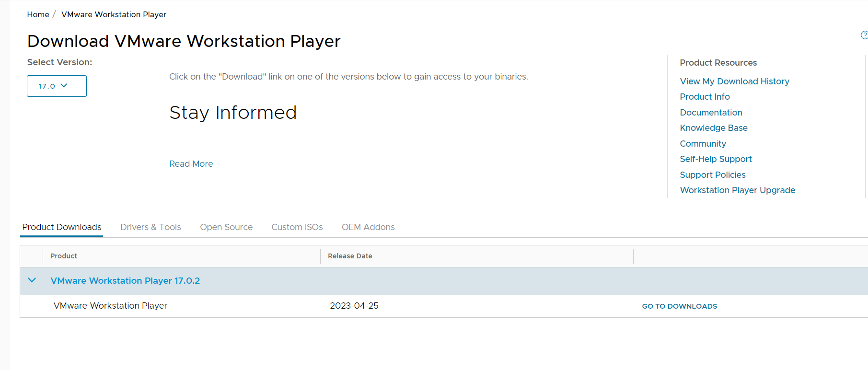
Task: Select the 2023-04-25 release date cell
Action: pyautogui.click(x=354, y=306)
